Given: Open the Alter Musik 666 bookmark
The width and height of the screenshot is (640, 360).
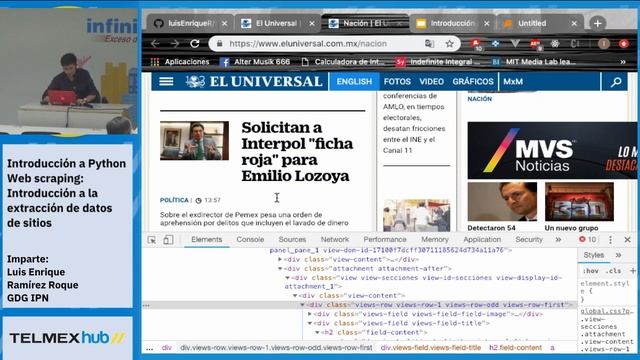Looking at the screenshot, I should pos(255,62).
